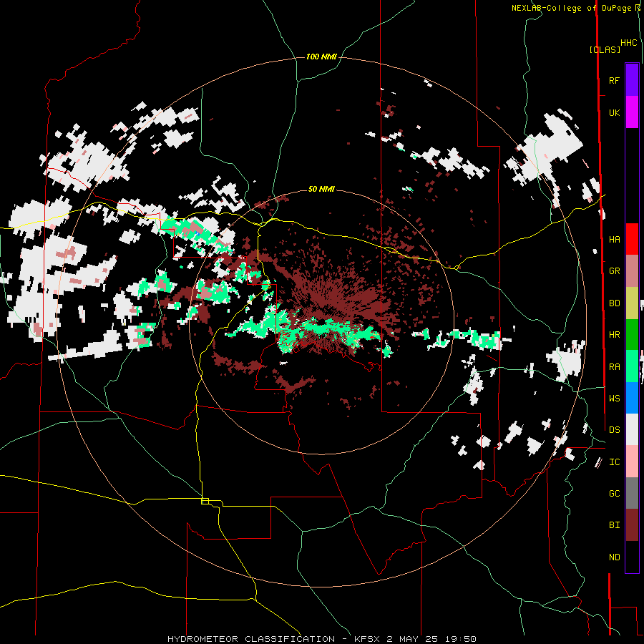Click the UK legend label
The width and height of the screenshot is (644, 644).
(614, 113)
